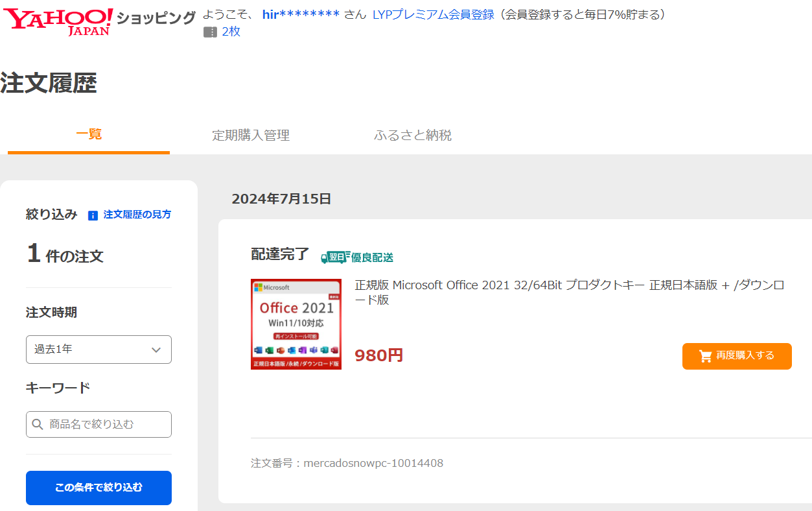The height and width of the screenshot is (511, 812).
Task: Click the blue info icon beside 注文履歴の見方
Action: tap(92, 215)
